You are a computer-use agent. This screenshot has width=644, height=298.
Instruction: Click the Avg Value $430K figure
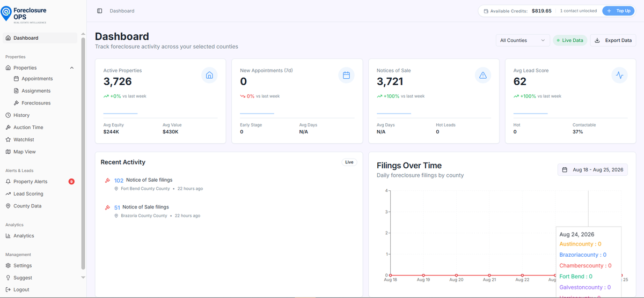point(171,132)
